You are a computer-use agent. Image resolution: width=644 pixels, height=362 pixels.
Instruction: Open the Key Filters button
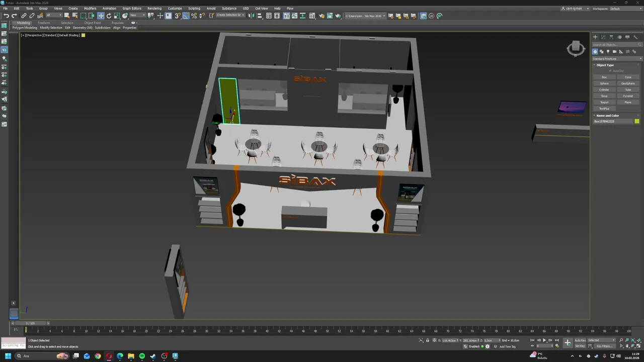[x=604, y=346]
